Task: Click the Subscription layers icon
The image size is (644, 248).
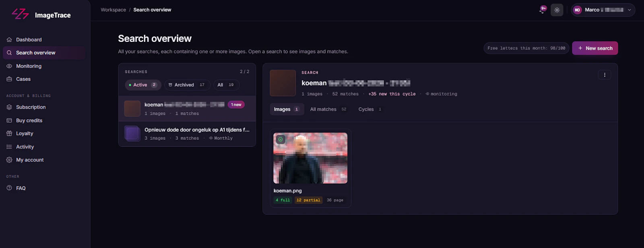Action: click(x=9, y=107)
